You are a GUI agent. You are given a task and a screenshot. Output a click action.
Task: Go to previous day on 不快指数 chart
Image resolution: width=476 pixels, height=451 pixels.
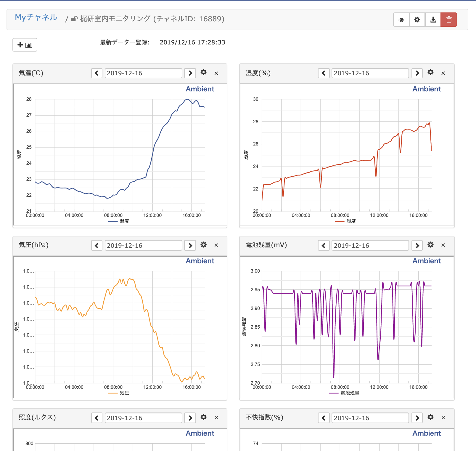point(324,418)
